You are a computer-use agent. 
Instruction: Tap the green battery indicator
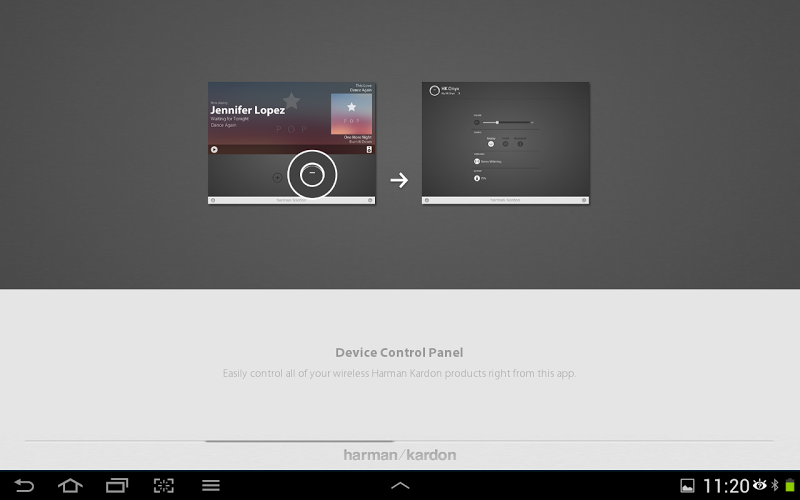click(790, 485)
